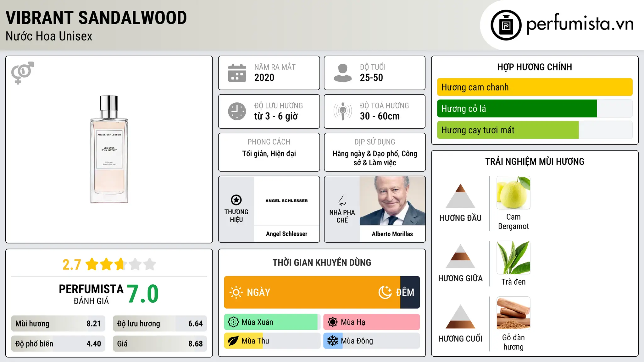Click the Hương cam chanh accord bar
This screenshot has height=362, width=644.
(535, 87)
